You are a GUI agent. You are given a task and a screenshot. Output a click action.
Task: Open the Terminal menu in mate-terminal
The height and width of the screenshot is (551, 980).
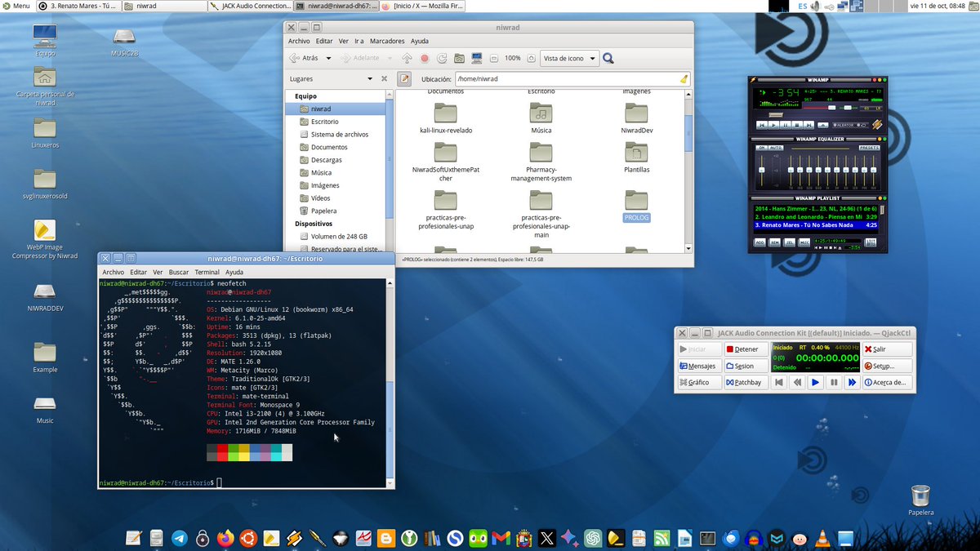(x=207, y=272)
